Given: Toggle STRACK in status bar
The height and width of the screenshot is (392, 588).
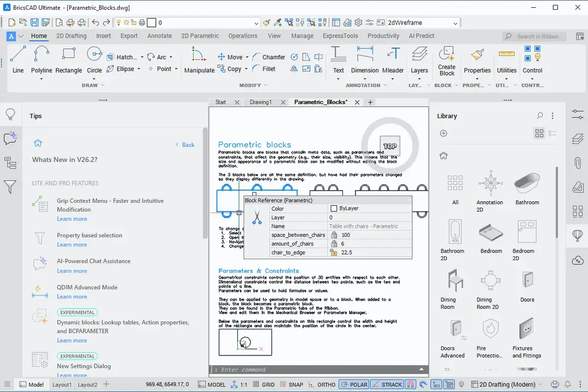Looking at the screenshot, I should tap(387, 385).
